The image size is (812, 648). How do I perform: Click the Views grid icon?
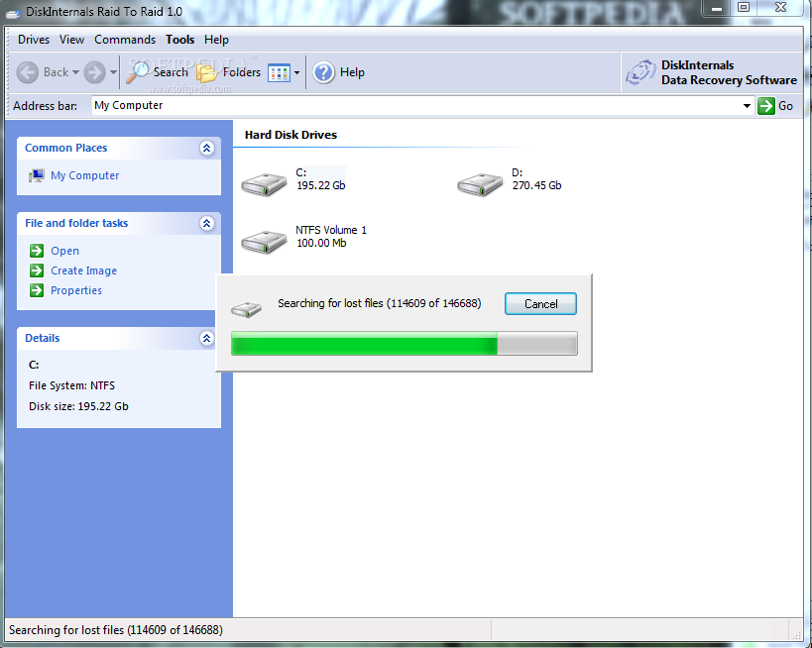pyautogui.click(x=279, y=73)
